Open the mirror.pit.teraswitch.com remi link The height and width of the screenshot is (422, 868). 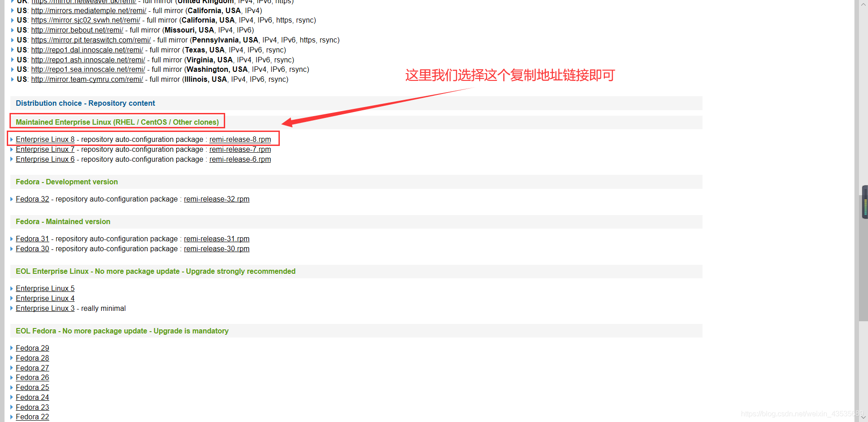[91, 40]
